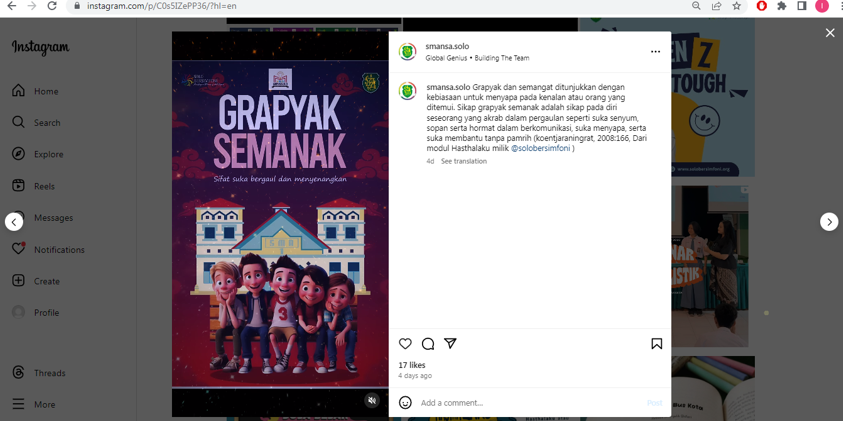Bookmark the page with the browser star icon
Screen dimensions: 843x421
coord(736,6)
